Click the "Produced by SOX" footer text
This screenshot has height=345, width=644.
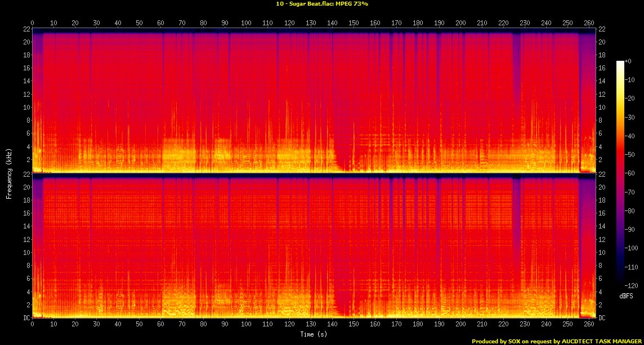(x=557, y=341)
